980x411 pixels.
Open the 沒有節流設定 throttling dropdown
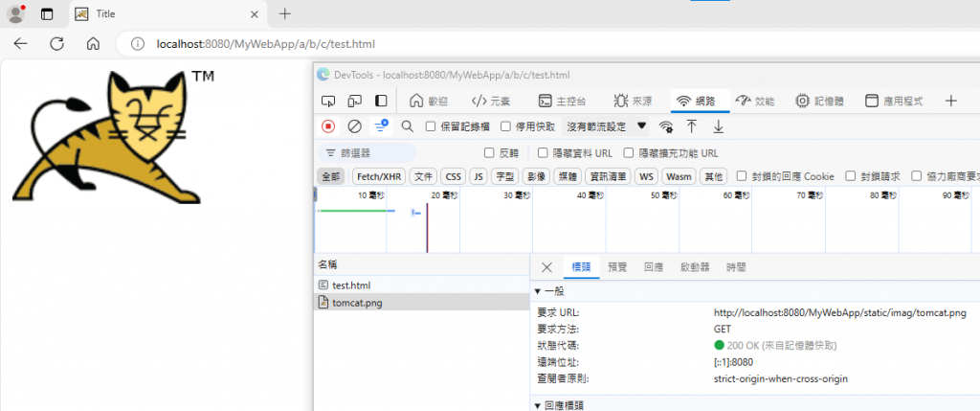(606, 126)
